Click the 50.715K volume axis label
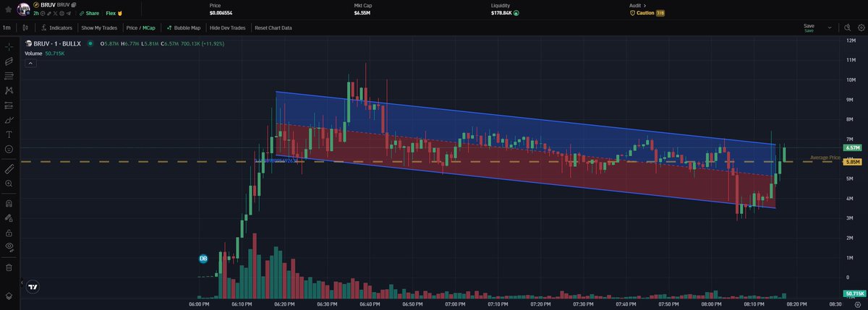 click(854, 294)
